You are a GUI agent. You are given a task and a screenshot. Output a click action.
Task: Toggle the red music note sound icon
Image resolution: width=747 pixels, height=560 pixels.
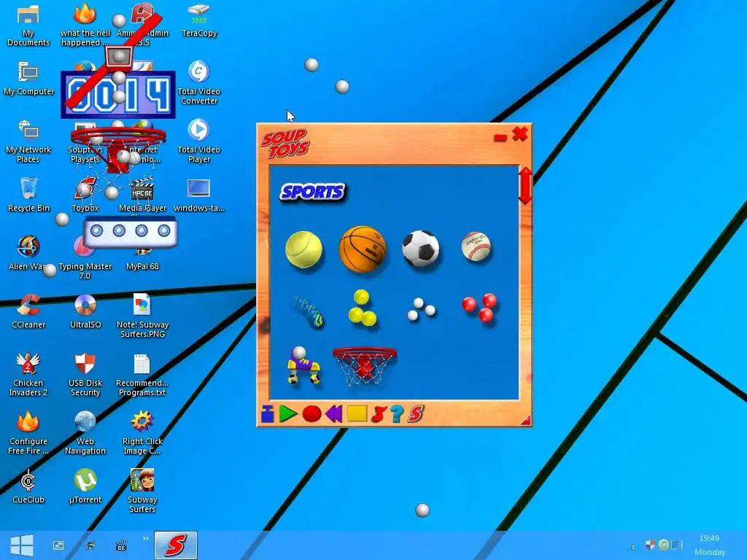[379, 414]
